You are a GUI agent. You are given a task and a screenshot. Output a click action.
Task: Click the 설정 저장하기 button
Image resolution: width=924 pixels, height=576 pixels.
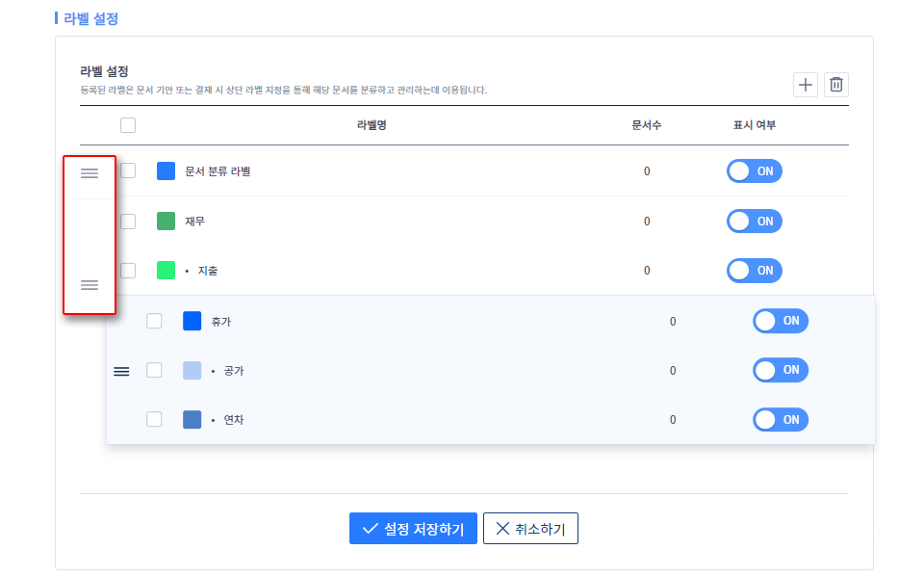[x=413, y=528]
